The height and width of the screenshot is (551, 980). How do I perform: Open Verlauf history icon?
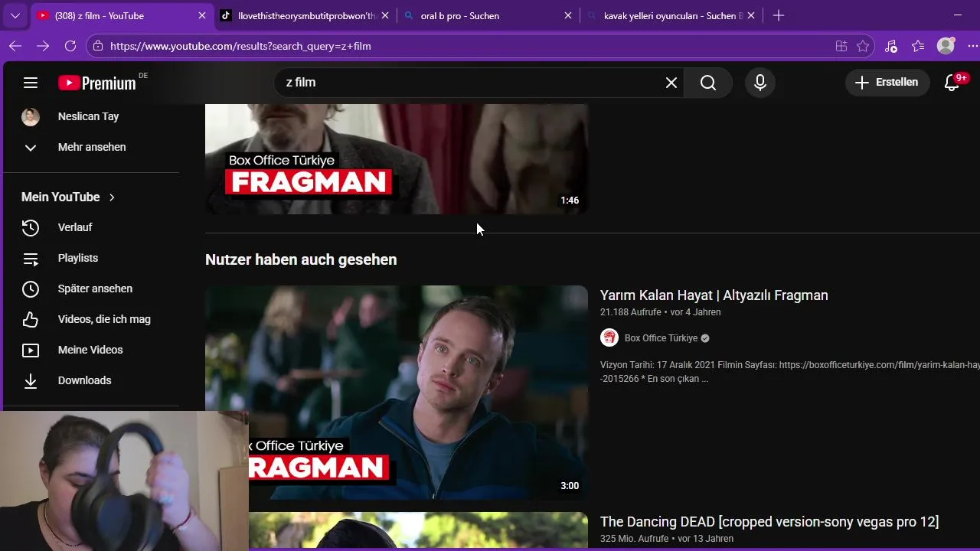click(31, 227)
